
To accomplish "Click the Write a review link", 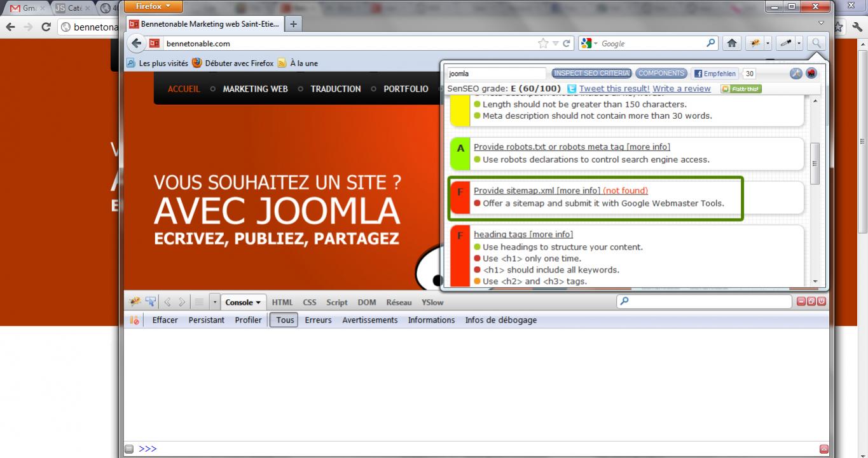I will [x=682, y=89].
